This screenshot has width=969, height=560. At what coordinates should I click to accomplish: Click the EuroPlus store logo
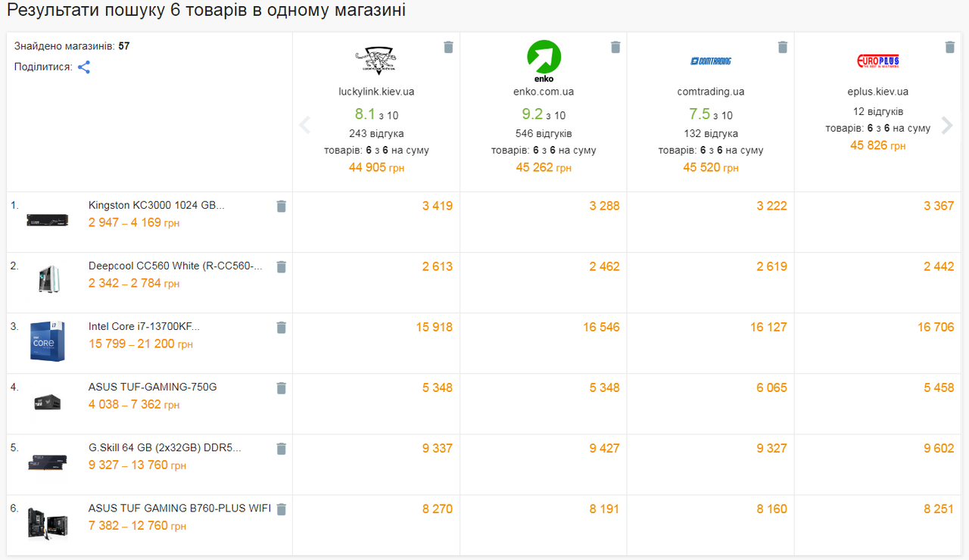pyautogui.click(x=878, y=61)
